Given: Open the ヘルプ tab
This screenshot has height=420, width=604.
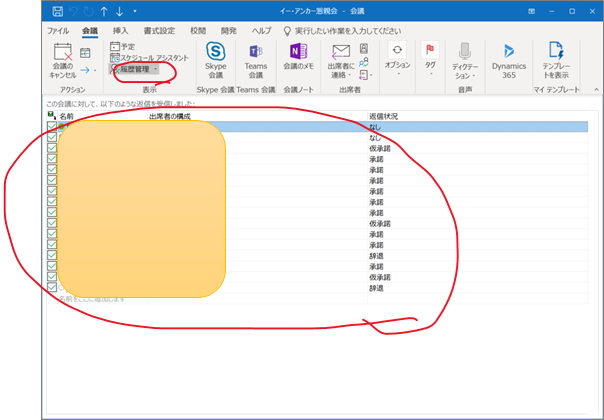Looking at the screenshot, I should [262, 31].
